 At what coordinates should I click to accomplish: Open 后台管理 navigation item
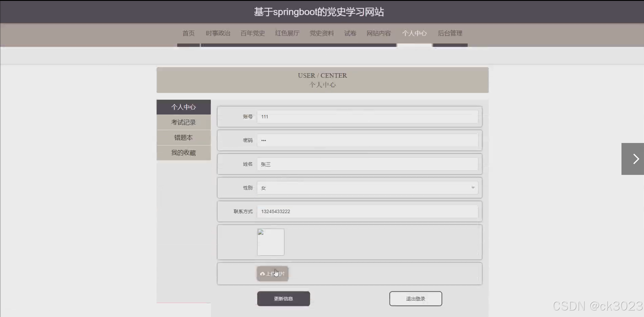tap(450, 33)
